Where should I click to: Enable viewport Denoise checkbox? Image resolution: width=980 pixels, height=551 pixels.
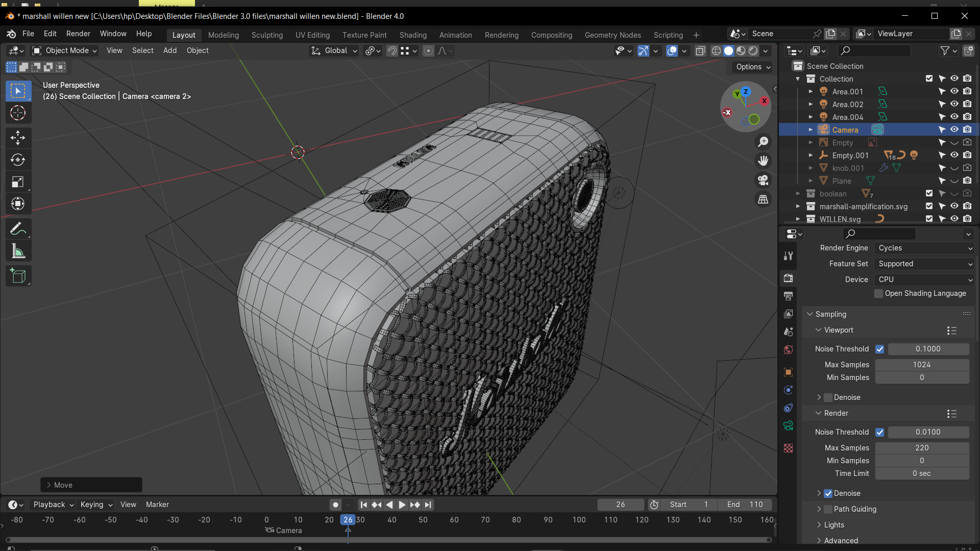828,397
